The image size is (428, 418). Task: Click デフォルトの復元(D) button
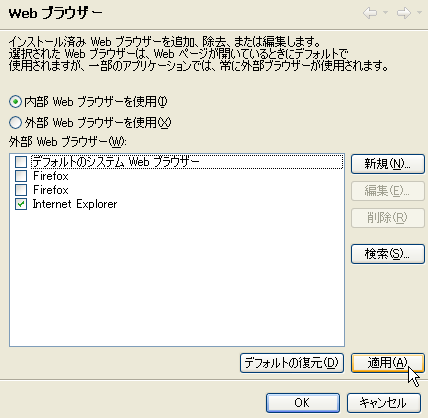coord(292,363)
